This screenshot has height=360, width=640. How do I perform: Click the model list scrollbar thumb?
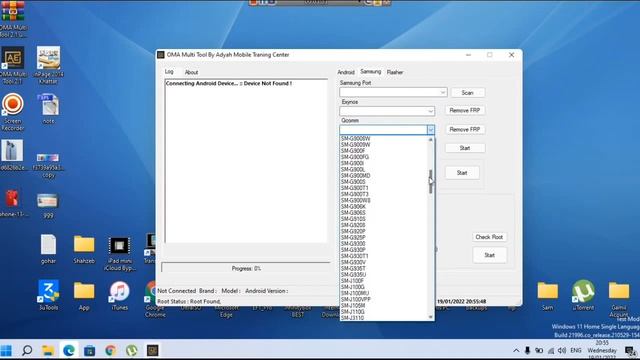(431, 182)
